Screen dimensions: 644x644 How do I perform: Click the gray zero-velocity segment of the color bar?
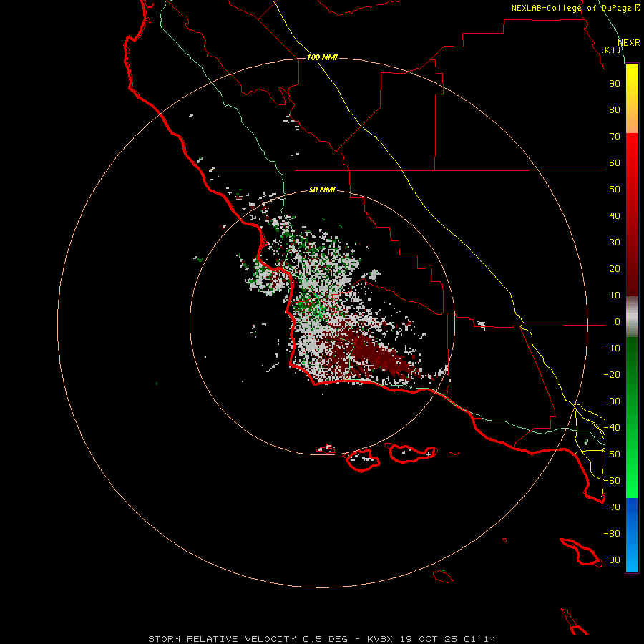632,317
